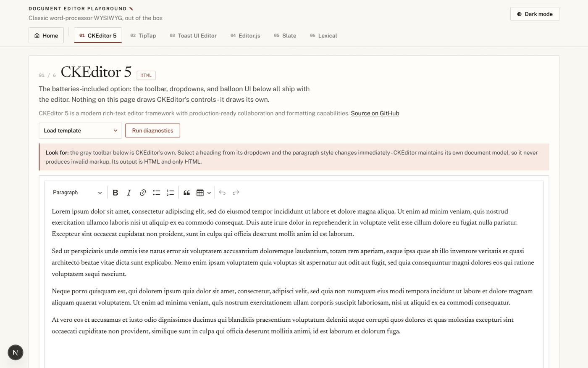The height and width of the screenshot is (368, 588).
Task: Switch to the Editor.js tab
Action: tap(245, 35)
